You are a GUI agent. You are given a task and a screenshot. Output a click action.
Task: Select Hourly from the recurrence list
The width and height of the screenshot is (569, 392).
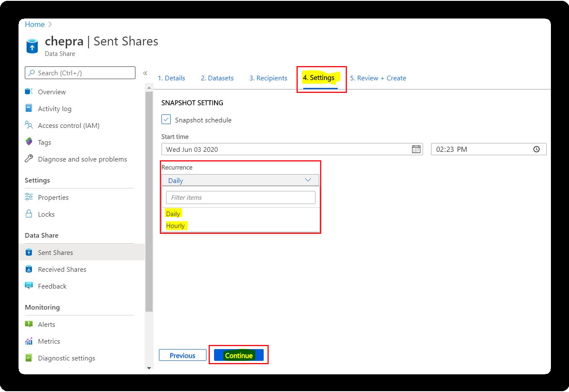point(175,225)
